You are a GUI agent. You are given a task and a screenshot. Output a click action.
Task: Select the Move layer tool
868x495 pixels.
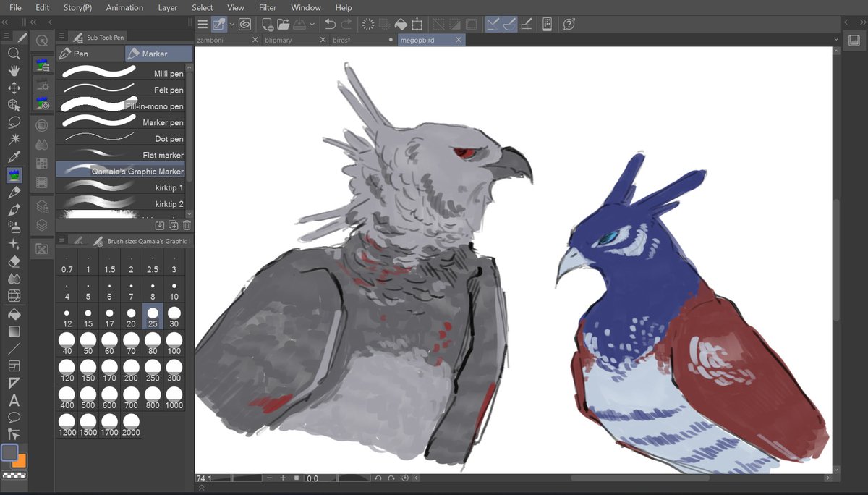14,88
